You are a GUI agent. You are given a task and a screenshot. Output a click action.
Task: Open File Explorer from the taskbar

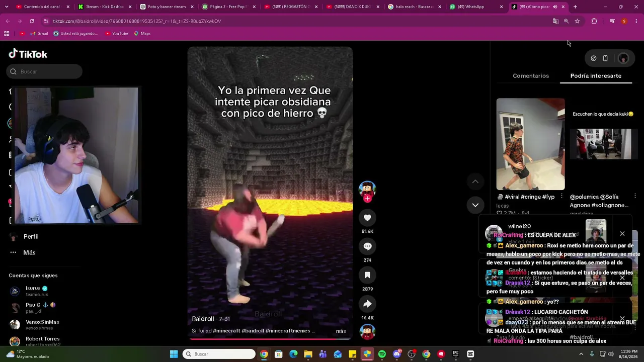(x=308, y=354)
